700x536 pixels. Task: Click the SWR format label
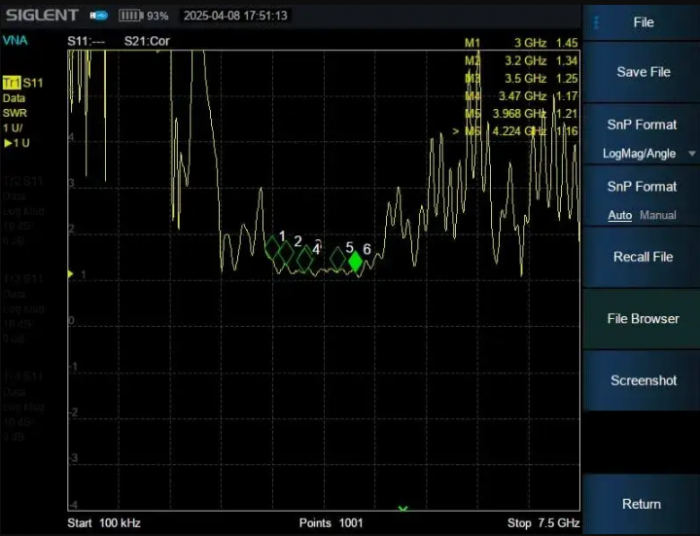[15, 113]
